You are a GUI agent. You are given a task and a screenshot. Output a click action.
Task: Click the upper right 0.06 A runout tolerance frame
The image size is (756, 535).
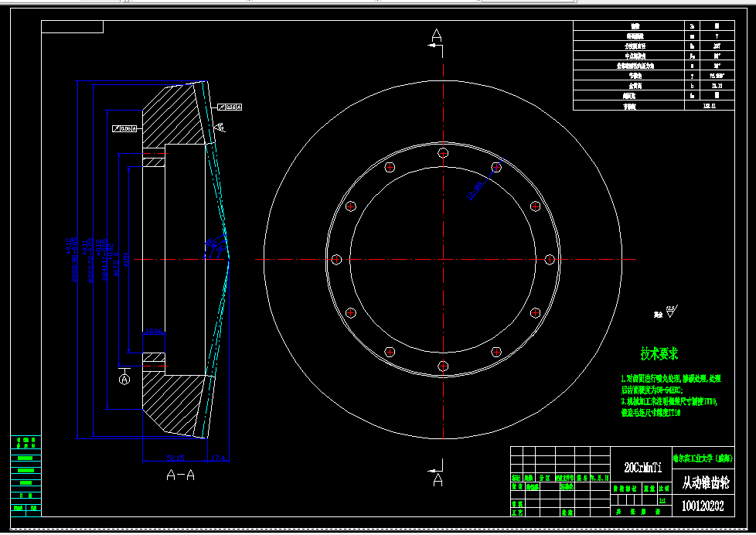click(230, 107)
